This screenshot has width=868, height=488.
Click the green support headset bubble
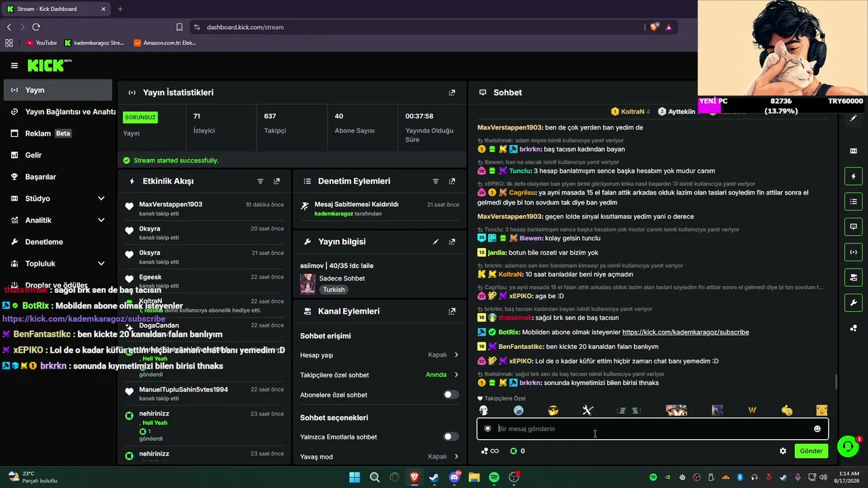(x=848, y=447)
